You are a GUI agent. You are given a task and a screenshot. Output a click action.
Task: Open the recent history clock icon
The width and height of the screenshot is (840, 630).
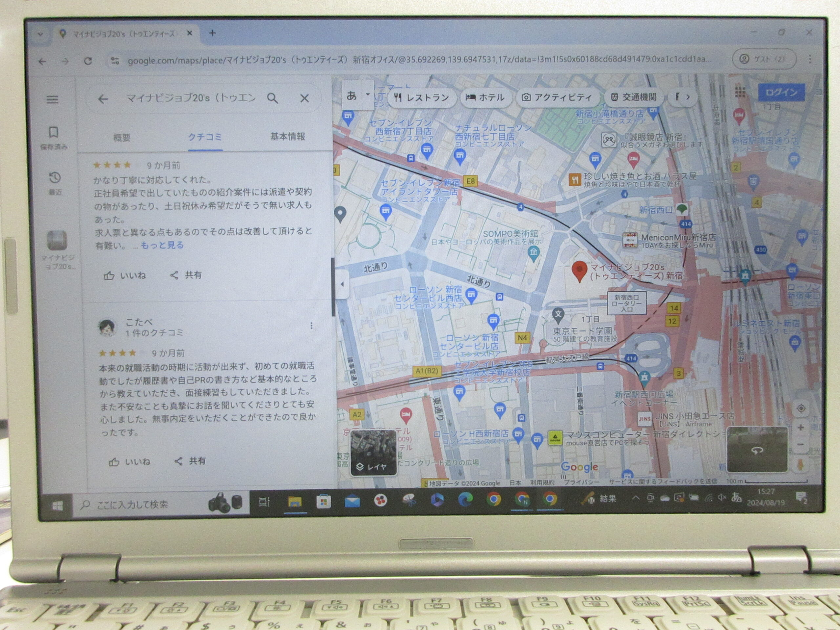pos(55,178)
